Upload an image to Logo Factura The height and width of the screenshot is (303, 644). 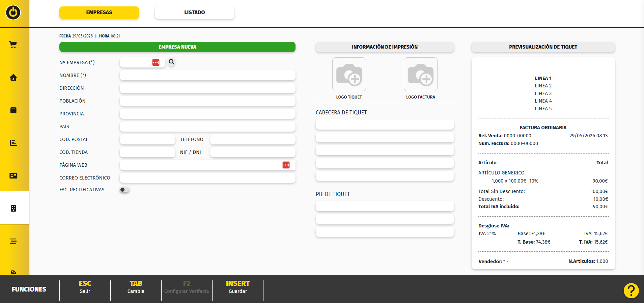click(421, 74)
